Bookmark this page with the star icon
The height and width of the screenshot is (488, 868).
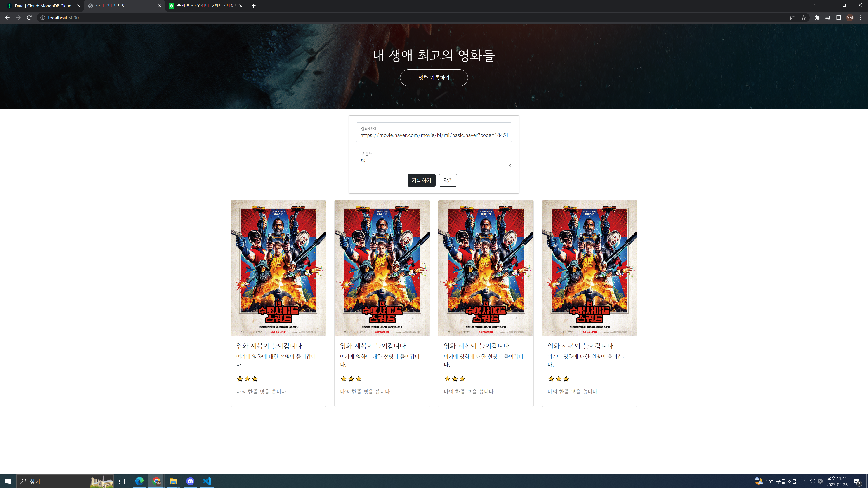pos(804,18)
